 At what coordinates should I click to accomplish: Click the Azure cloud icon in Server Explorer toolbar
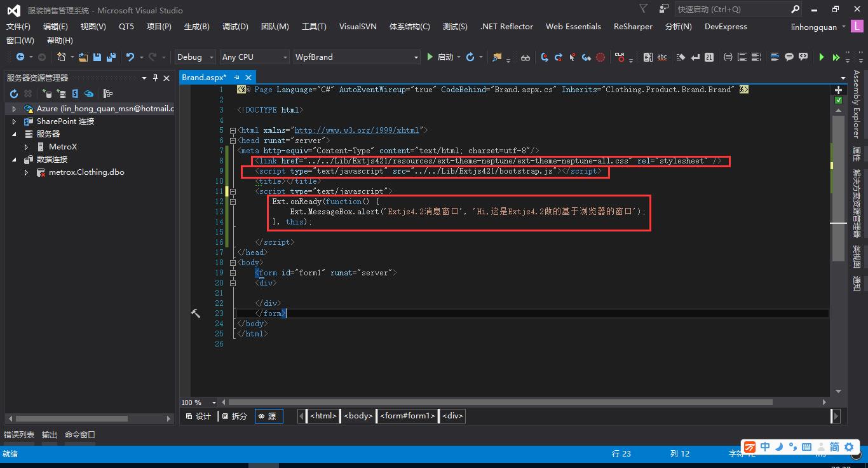89,93
